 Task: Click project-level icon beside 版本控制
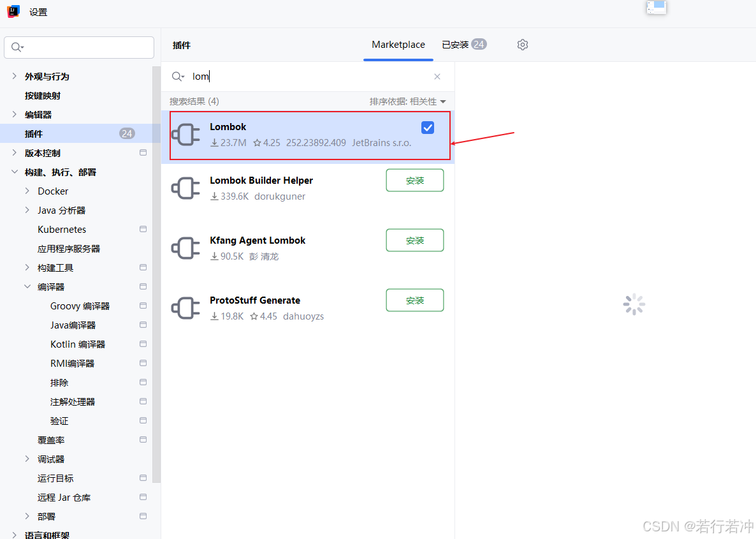[143, 152]
